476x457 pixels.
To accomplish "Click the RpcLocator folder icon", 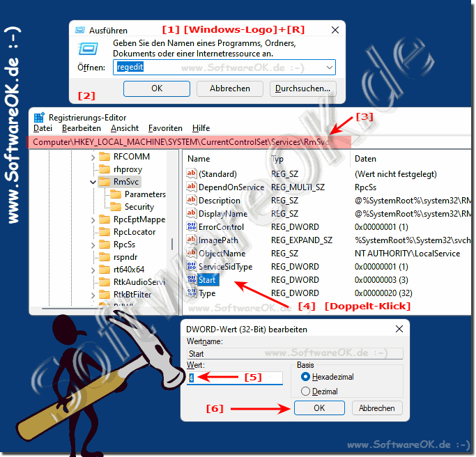I will pyautogui.click(x=105, y=232).
